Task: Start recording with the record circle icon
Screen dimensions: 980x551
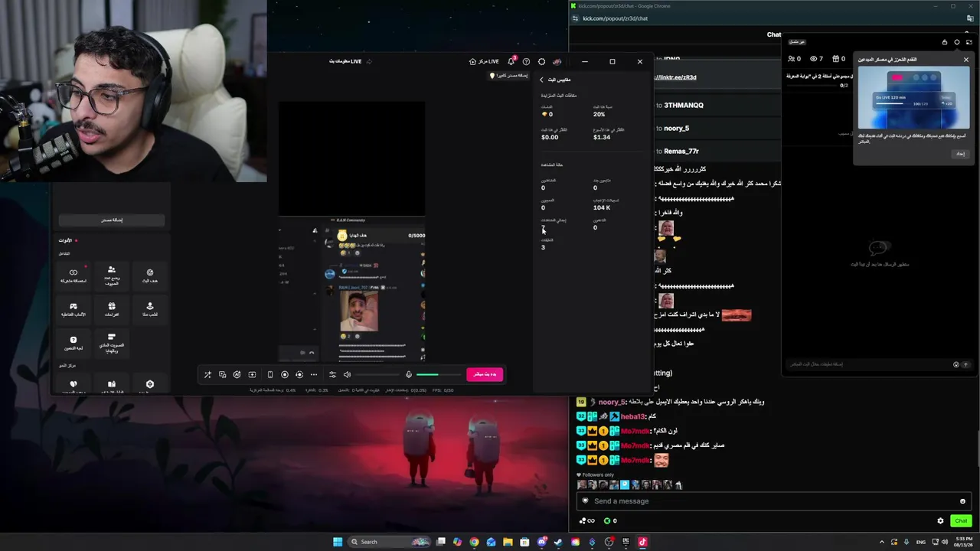Action: click(x=285, y=374)
